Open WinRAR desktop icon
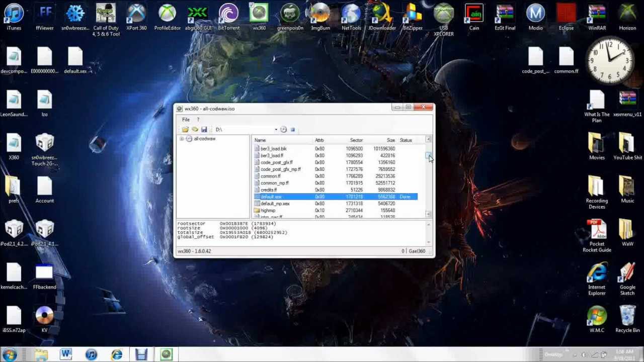Image resolution: width=644 pixels, height=362 pixels. [x=597, y=17]
